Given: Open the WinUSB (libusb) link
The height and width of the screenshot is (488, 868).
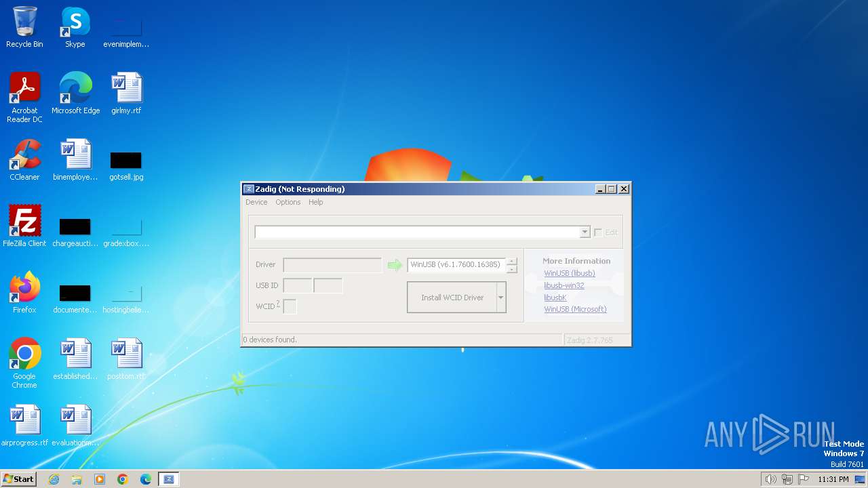Looking at the screenshot, I should point(570,273).
